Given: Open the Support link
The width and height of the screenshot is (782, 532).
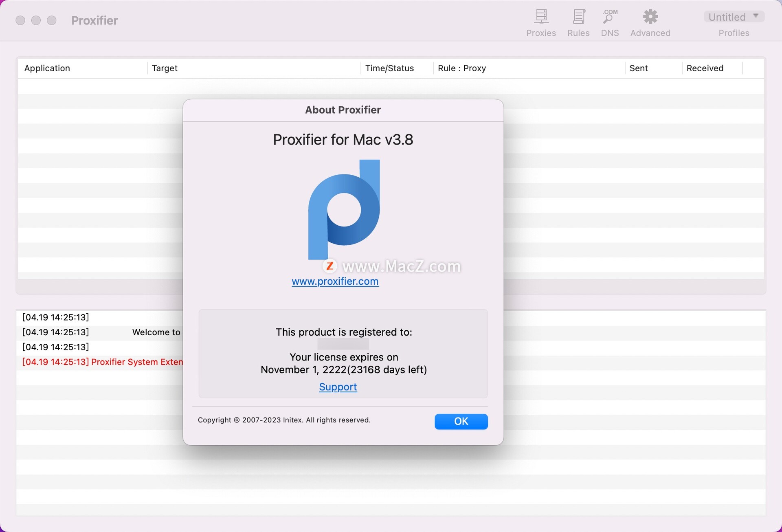Looking at the screenshot, I should pyautogui.click(x=338, y=387).
